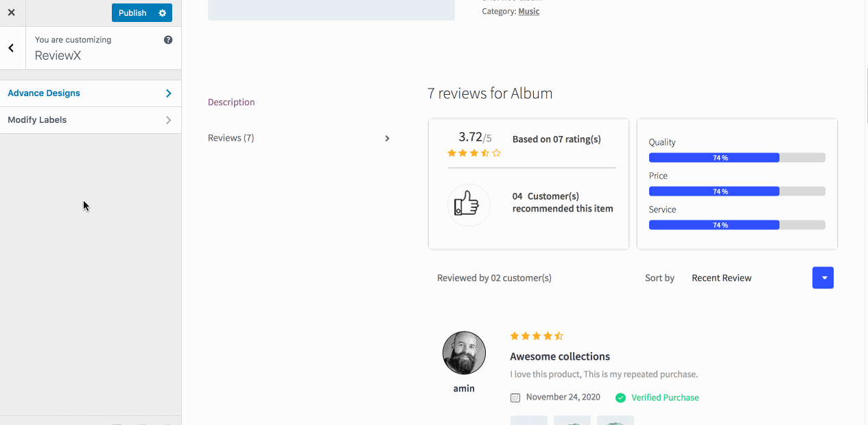Image resolution: width=868 pixels, height=425 pixels.
Task: Switch to the Description tab
Action: [x=231, y=102]
